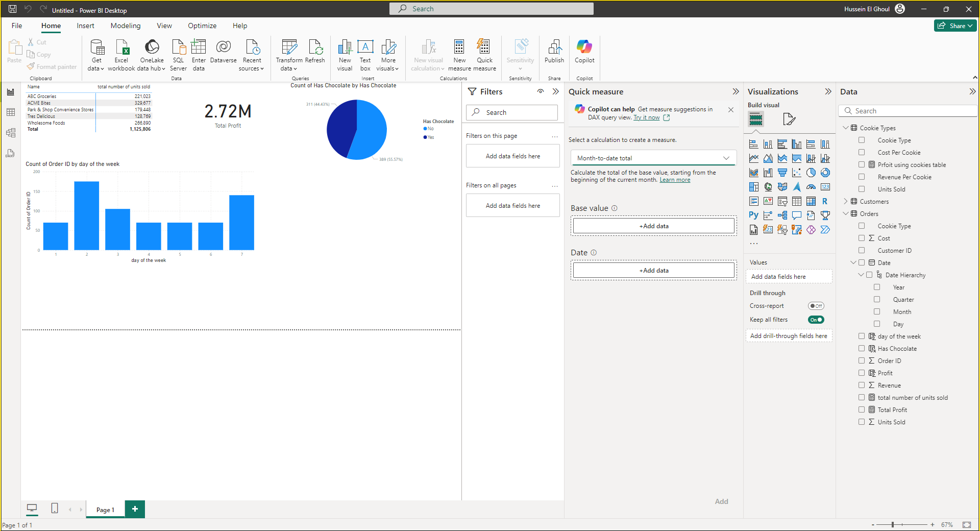Screen dimensions: 980x531
Task: Select the Format visual pencil icon
Action: 789,119
